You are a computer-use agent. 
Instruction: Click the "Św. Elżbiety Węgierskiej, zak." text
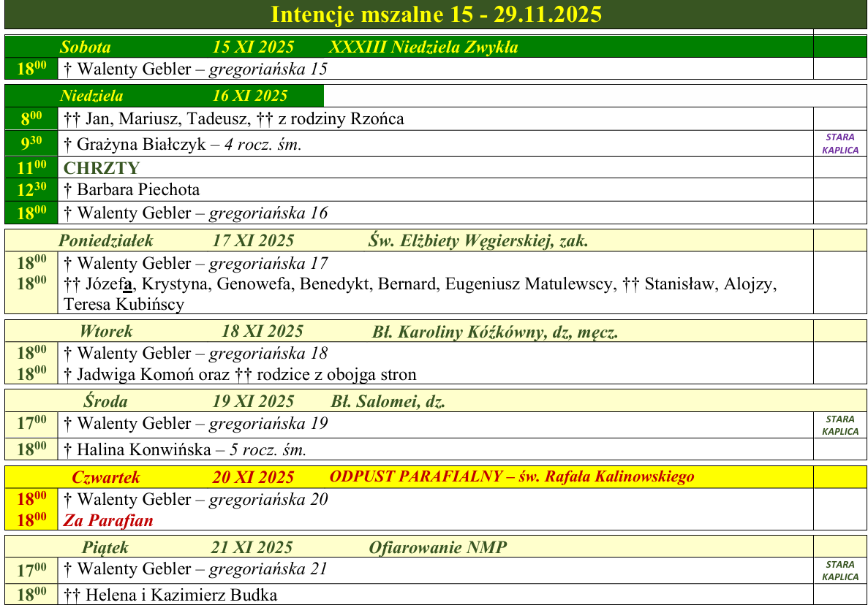[x=478, y=241]
